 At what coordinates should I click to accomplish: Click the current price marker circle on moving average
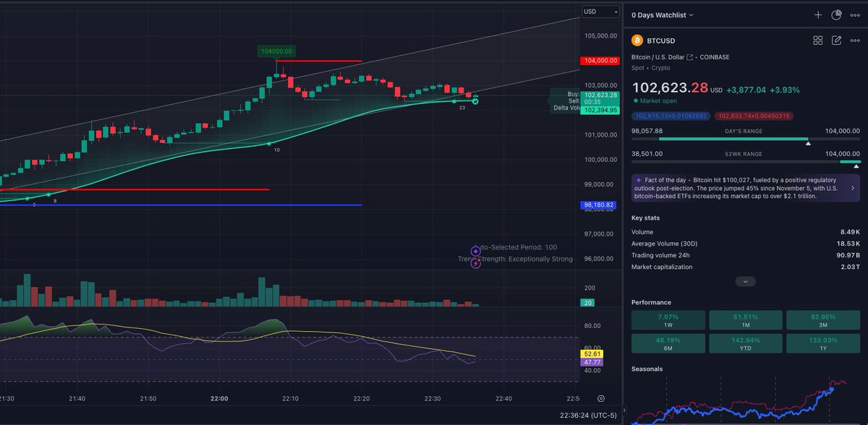[475, 100]
